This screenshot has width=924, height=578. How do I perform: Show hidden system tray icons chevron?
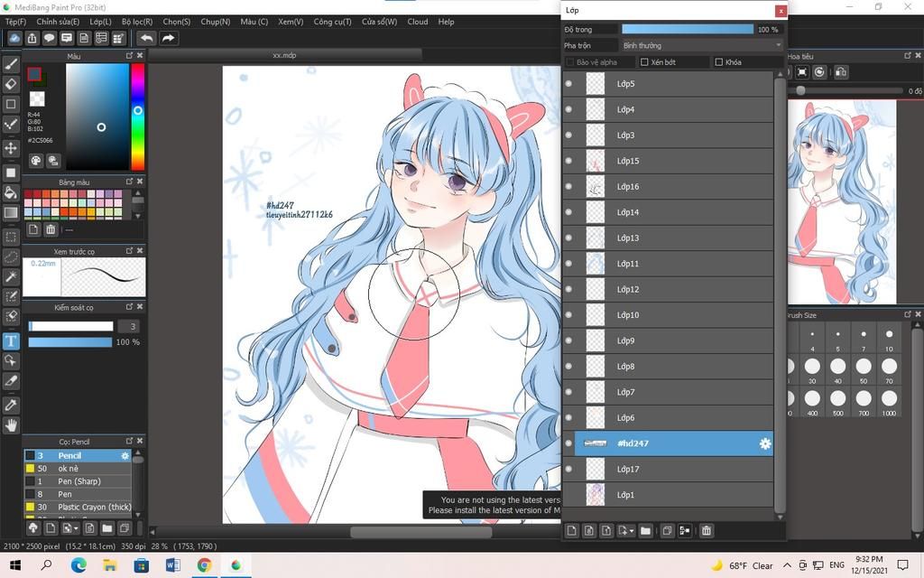(787, 565)
